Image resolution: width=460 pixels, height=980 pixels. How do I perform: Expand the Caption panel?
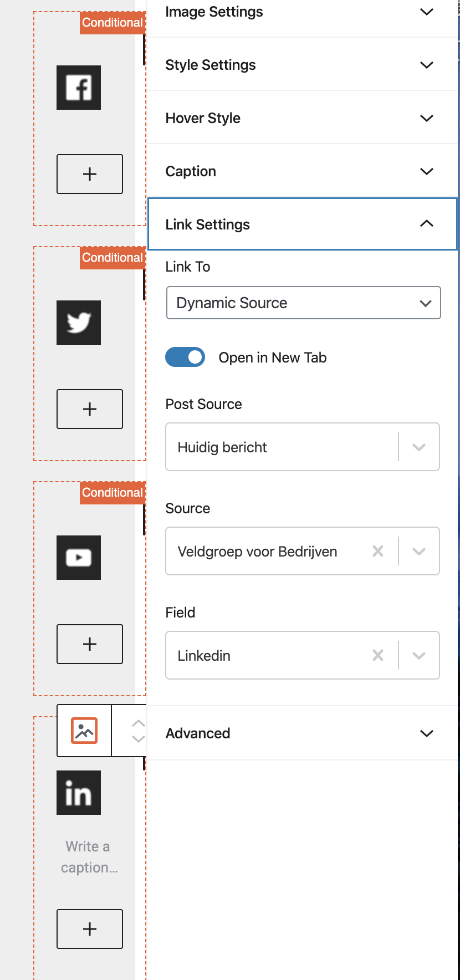click(302, 171)
